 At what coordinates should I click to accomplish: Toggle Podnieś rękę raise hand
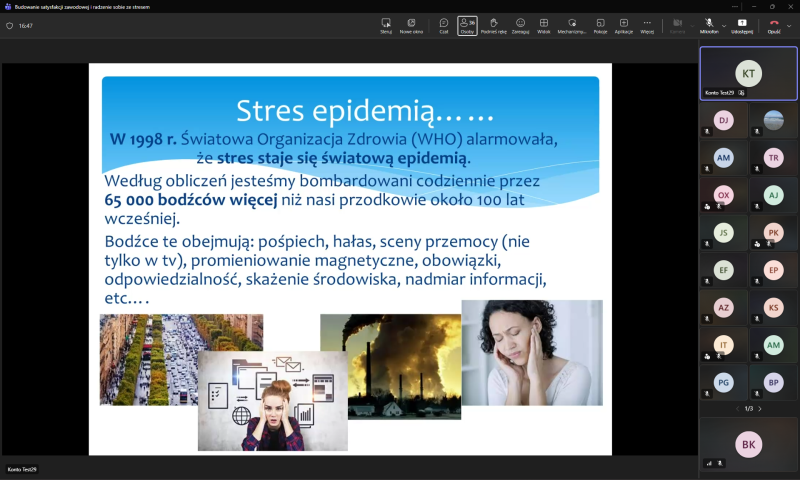click(493, 25)
